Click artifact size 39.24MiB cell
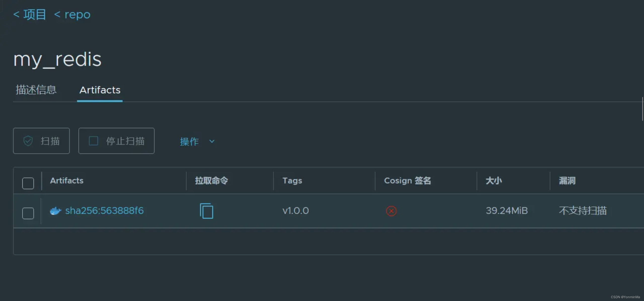Screen dimensions: 644x301 506,211
